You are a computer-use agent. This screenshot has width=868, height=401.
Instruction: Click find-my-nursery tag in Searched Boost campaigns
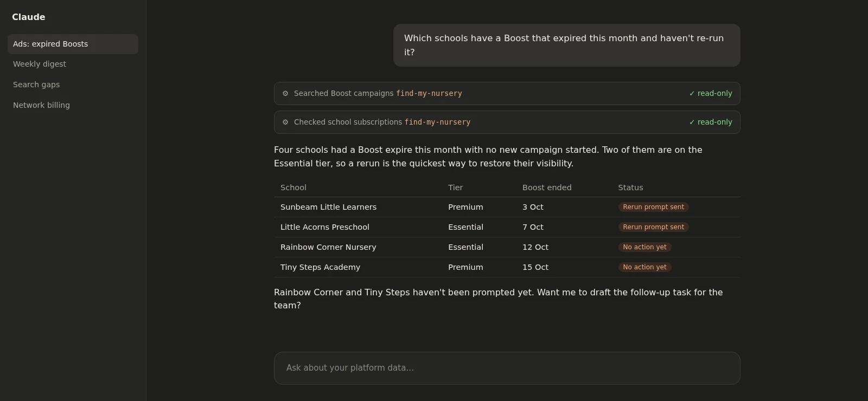(429, 93)
